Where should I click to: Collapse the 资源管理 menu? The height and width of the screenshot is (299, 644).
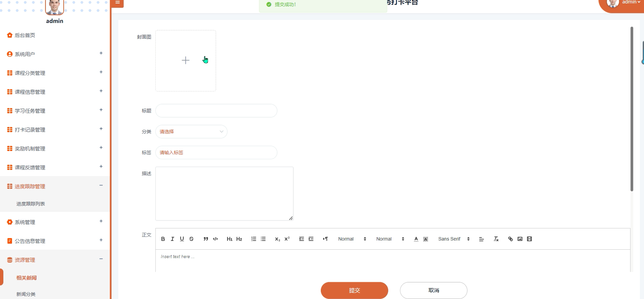tap(55, 260)
